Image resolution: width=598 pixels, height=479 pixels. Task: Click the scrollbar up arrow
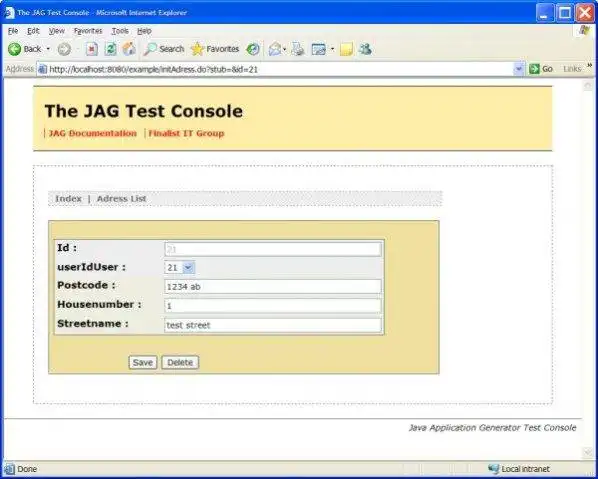point(587,86)
